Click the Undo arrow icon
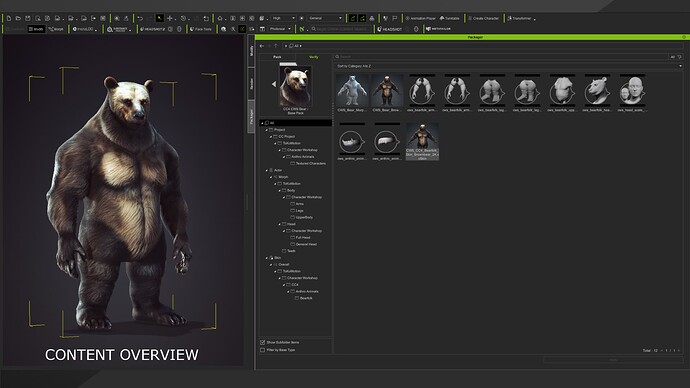The height and width of the screenshot is (388, 690). click(140, 18)
